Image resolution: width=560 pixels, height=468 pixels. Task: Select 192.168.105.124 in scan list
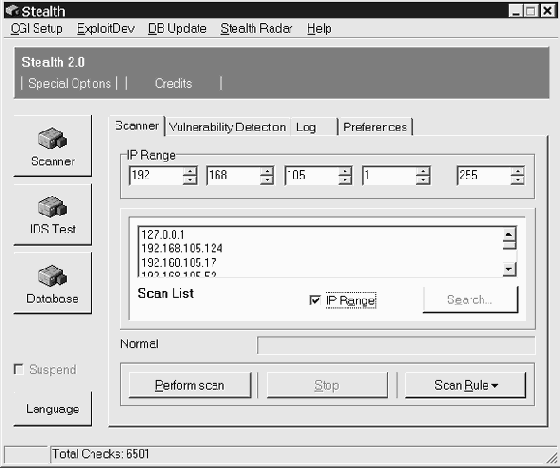pyautogui.click(x=182, y=248)
